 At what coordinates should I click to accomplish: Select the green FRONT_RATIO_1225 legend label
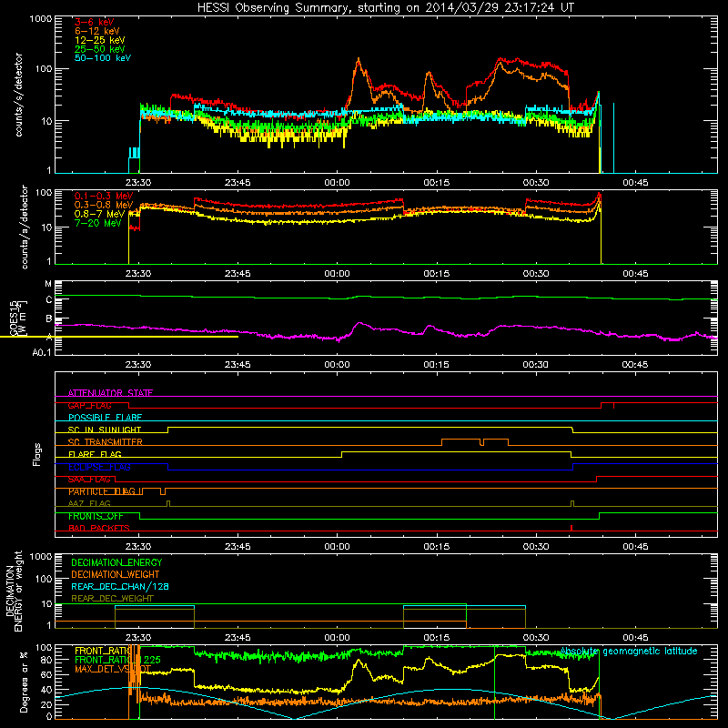117,660
